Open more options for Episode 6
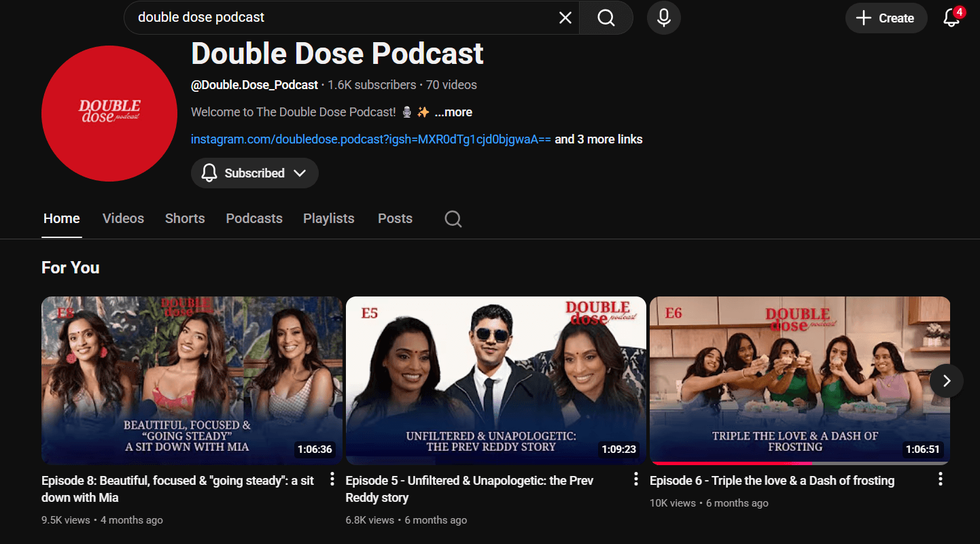This screenshot has height=544, width=980. point(941,479)
